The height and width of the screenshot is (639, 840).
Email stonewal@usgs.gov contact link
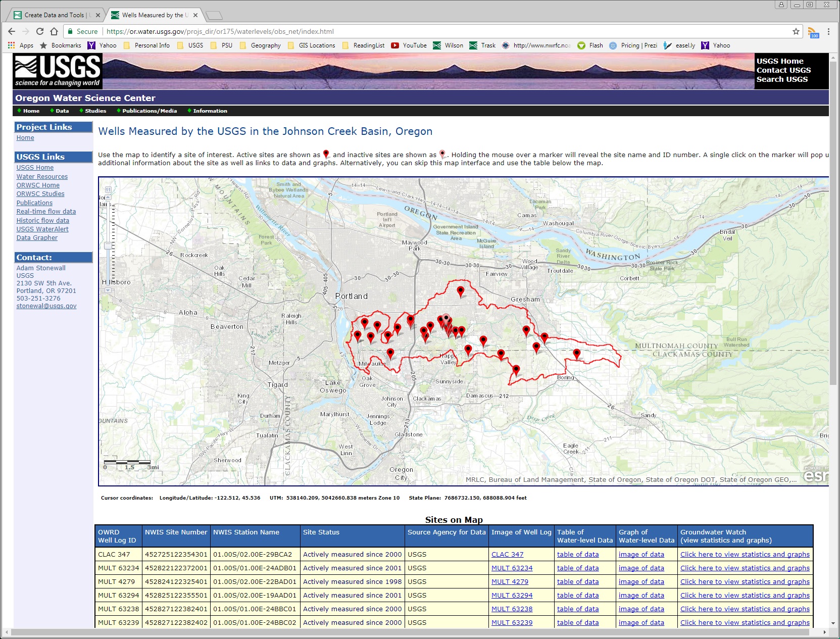46,306
